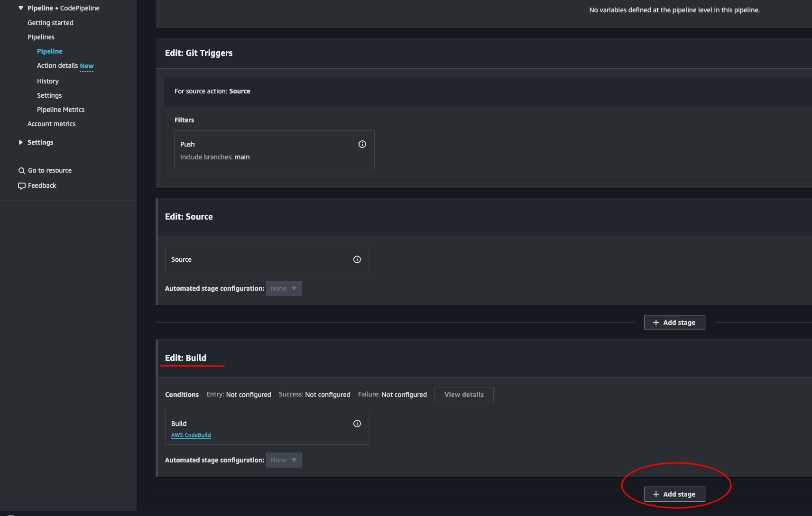Select Pipeline Metrics in the sidebar
812x516 pixels.
pyautogui.click(x=61, y=109)
